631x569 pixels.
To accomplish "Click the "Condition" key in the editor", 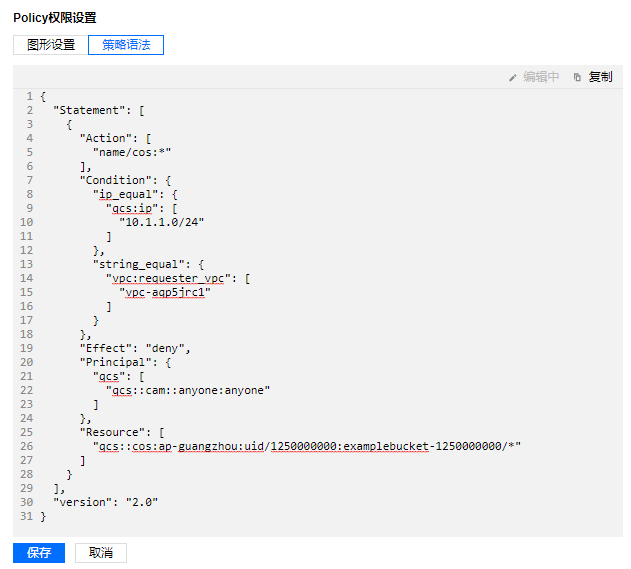I will pos(115,180).
